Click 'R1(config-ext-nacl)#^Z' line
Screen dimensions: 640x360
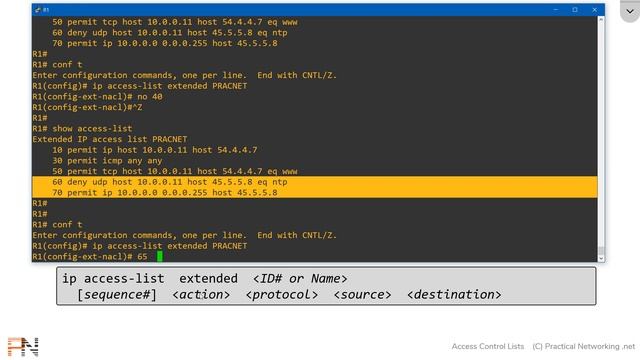(87, 107)
